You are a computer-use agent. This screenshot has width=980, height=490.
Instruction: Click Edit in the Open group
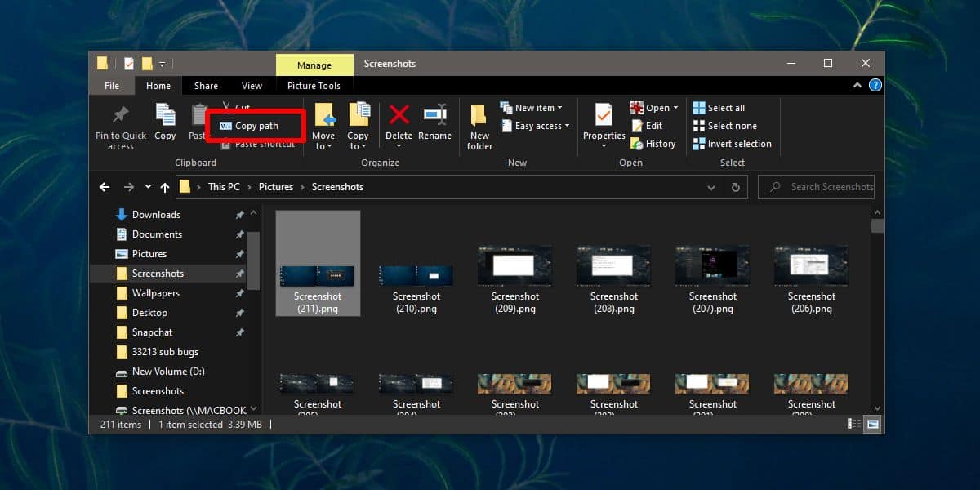tap(646, 126)
